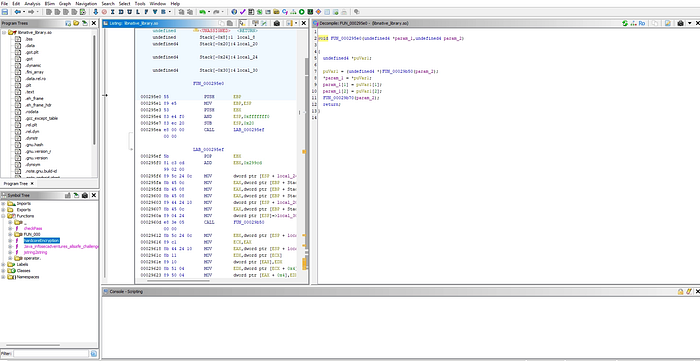Click the Symbol Tree filter input field
This screenshot has width=700, height=361.
click(51, 353)
